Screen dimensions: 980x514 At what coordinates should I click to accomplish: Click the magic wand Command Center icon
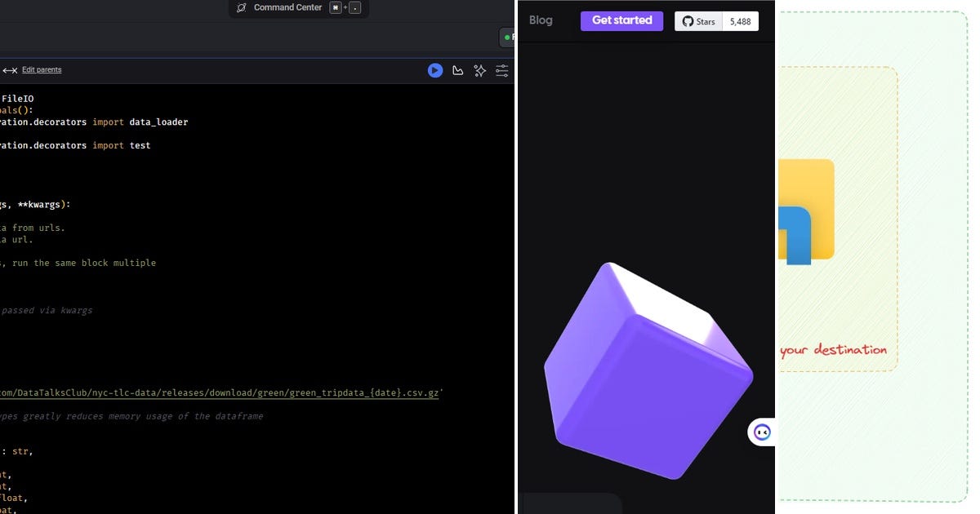click(241, 7)
